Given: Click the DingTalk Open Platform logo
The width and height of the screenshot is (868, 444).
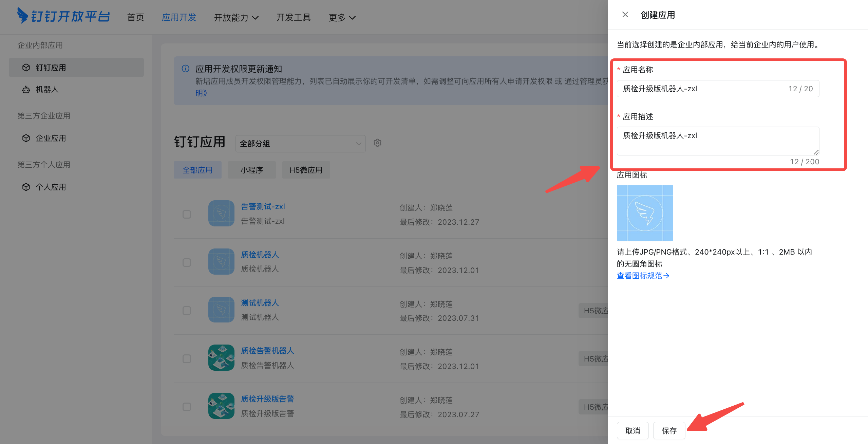Looking at the screenshot, I should click(63, 16).
